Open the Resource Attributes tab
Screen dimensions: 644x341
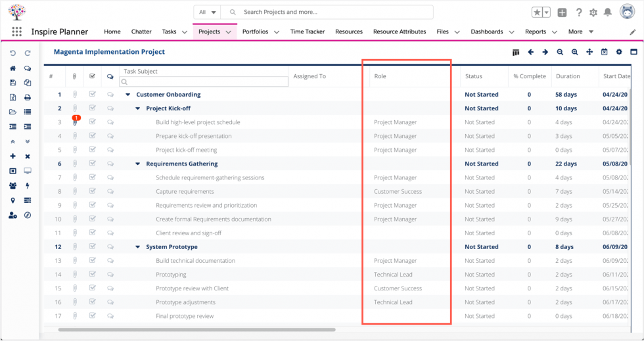coord(400,32)
